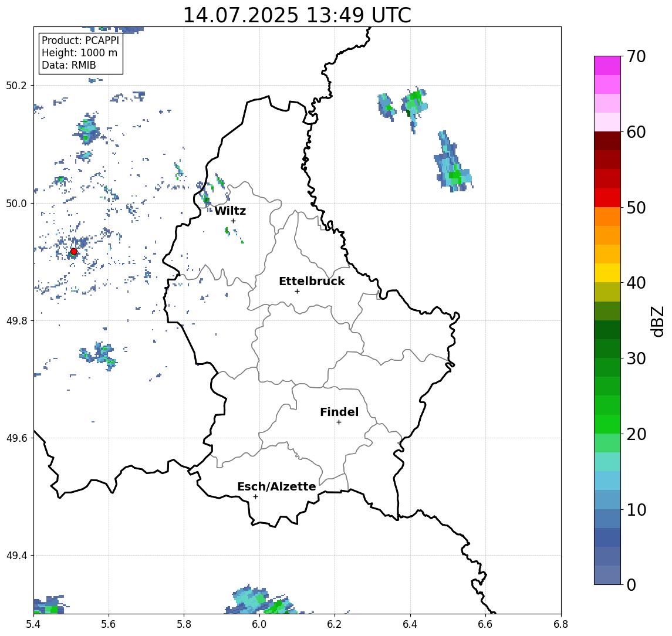
Task: Click the colorbar tick label 70
Action: pos(636,56)
